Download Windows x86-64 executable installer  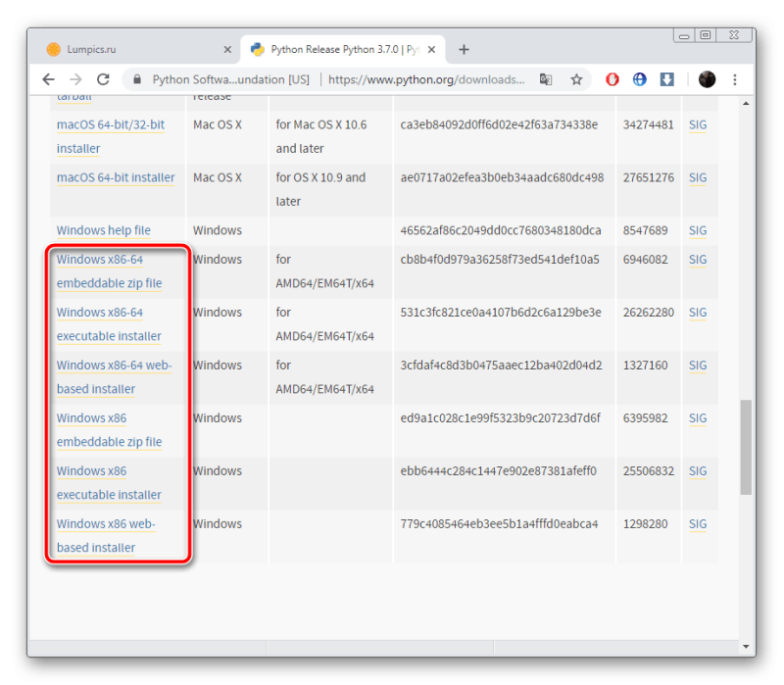(109, 324)
